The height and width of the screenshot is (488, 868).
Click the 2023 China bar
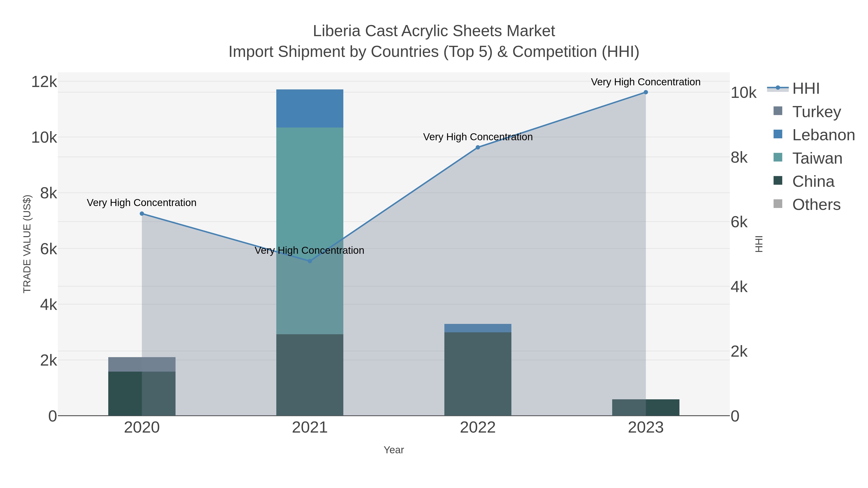(x=646, y=408)
